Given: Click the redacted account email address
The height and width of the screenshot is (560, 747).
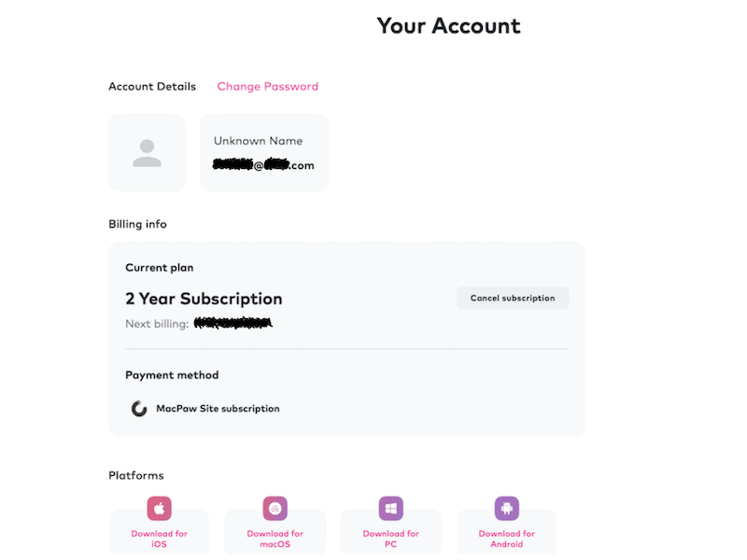Looking at the screenshot, I should pyautogui.click(x=263, y=165).
